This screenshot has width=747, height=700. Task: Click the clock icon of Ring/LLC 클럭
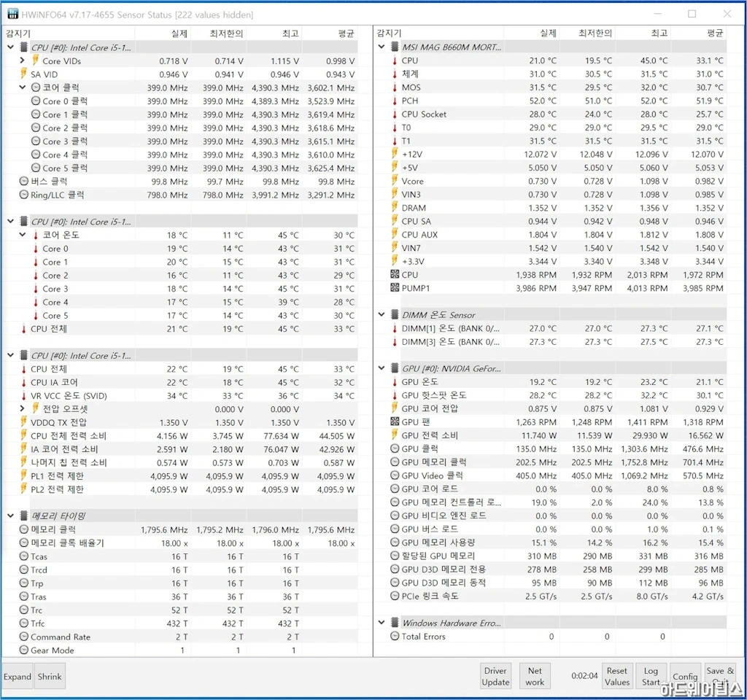pos(24,194)
